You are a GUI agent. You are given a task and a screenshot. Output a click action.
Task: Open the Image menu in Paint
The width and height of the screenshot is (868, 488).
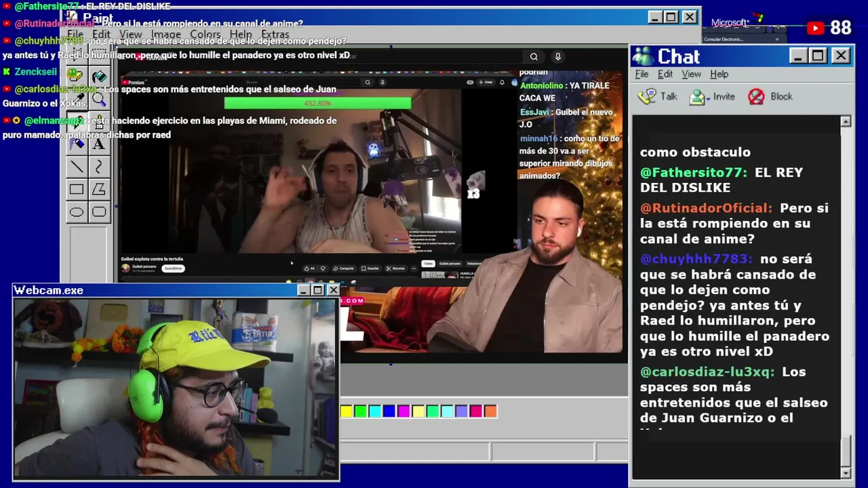point(165,34)
